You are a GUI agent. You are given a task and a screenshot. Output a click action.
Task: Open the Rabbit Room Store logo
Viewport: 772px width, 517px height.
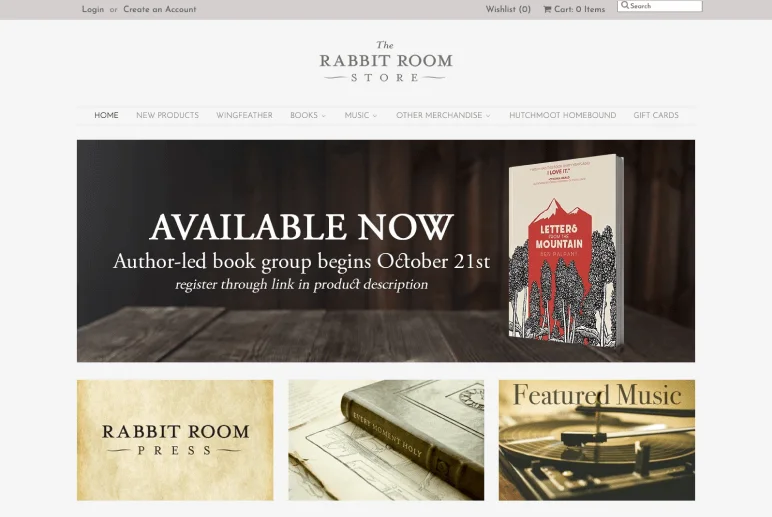pyautogui.click(x=386, y=62)
